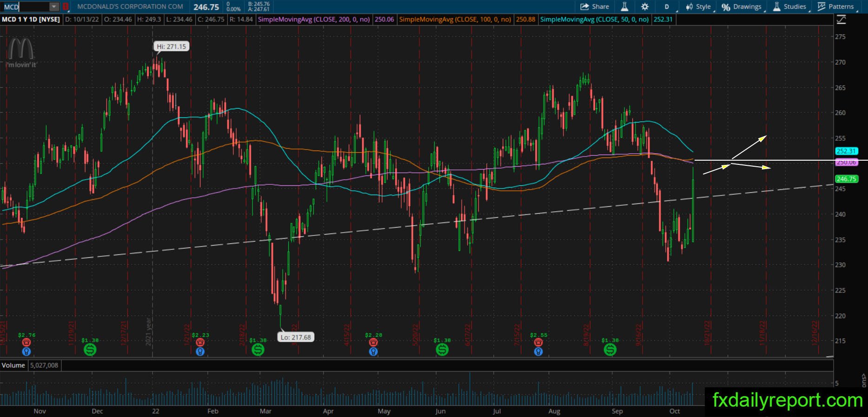Click the 1/21/22 expiration marker
The width and height of the screenshot is (868, 417).
[x=187, y=335]
